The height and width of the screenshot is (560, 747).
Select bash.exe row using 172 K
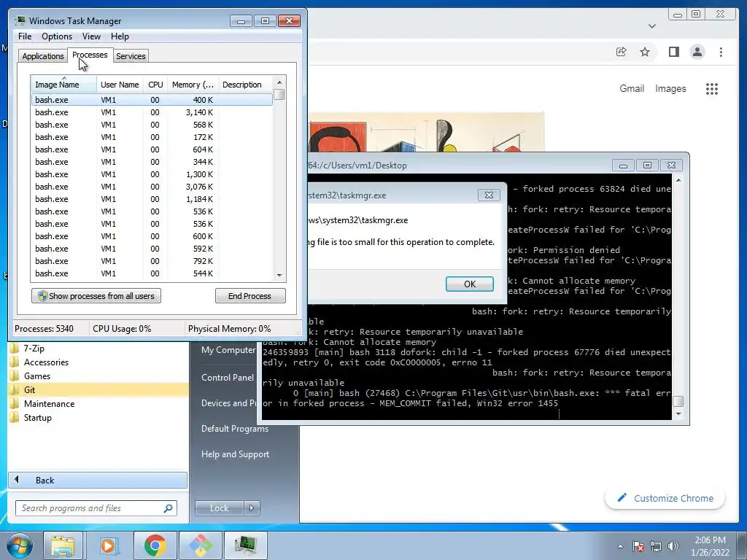click(x=152, y=137)
